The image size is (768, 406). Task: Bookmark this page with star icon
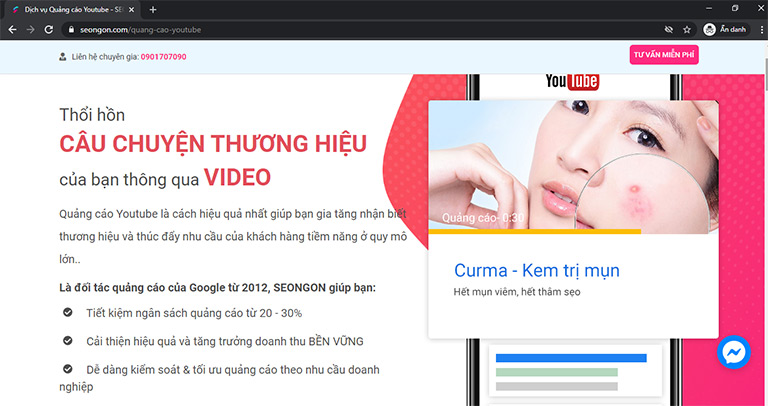click(x=687, y=30)
